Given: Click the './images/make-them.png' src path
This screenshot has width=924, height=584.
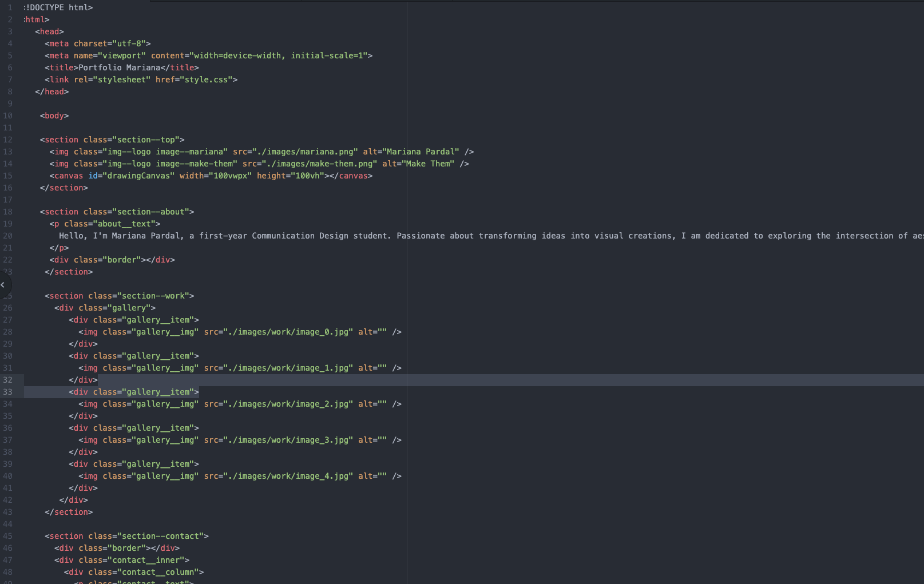Looking at the screenshot, I should 320,164.
